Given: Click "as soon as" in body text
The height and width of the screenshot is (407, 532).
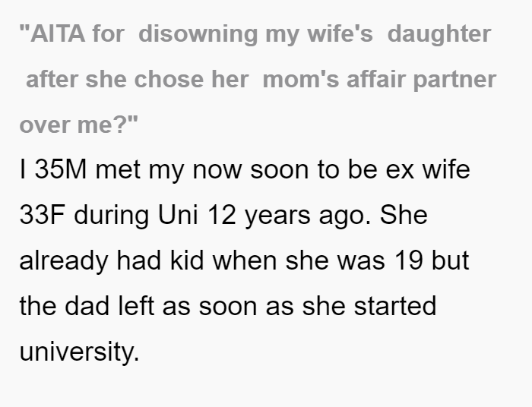Looking at the screenshot, I should point(228,307).
